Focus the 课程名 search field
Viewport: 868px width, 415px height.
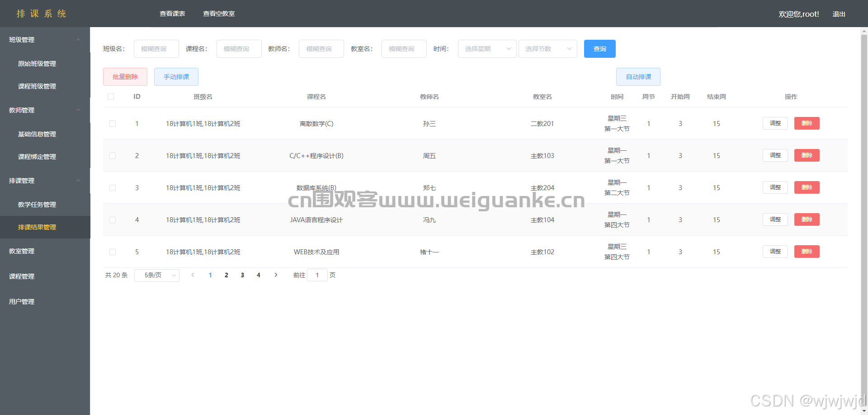[239, 49]
